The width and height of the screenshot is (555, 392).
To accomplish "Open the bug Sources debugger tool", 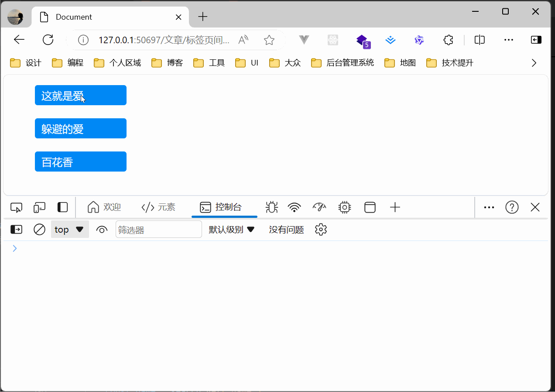I will point(271,207).
